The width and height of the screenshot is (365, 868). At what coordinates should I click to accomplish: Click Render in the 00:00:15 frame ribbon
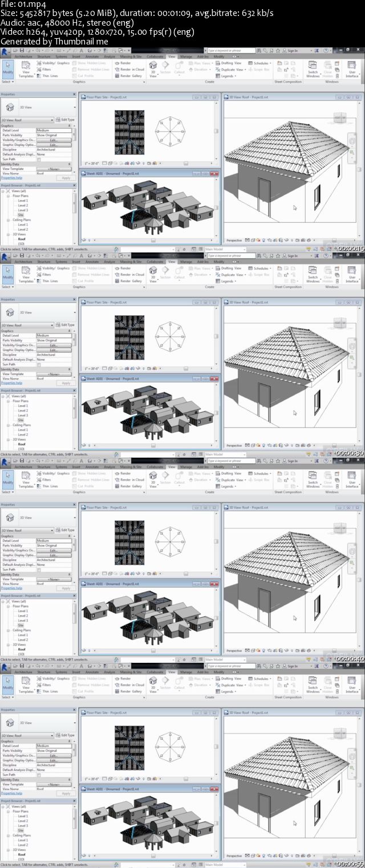point(123,63)
